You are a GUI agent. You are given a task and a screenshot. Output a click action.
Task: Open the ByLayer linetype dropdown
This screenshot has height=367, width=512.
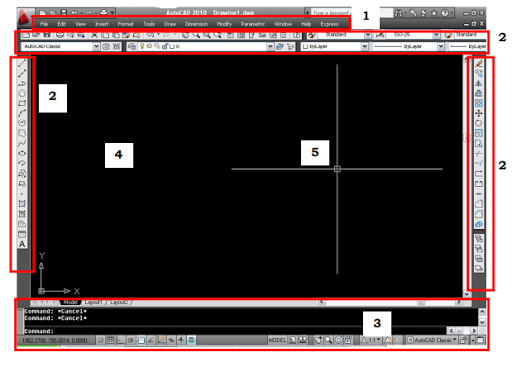441,46
